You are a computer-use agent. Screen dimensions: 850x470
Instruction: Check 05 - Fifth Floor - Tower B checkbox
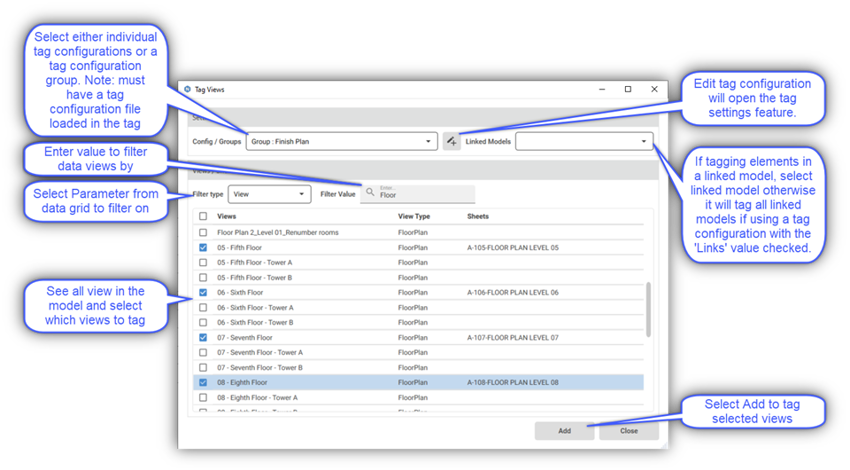(x=203, y=278)
